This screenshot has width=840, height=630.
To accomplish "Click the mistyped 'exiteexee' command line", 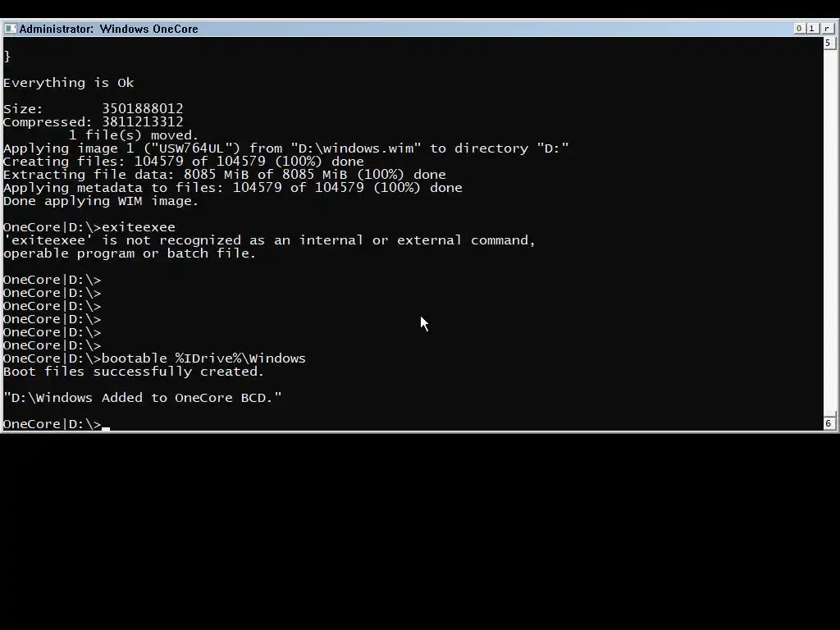I will click(89, 227).
